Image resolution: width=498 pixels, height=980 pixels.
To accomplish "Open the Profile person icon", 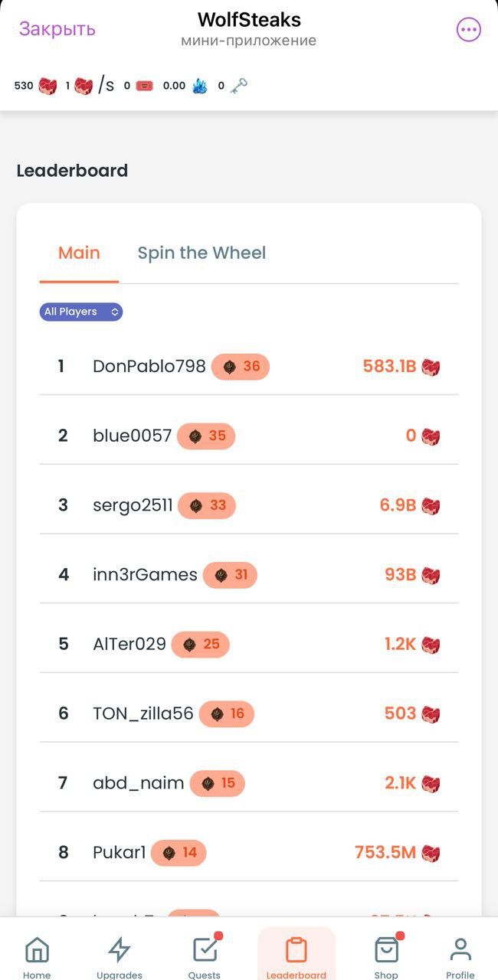I will pyautogui.click(x=460, y=950).
